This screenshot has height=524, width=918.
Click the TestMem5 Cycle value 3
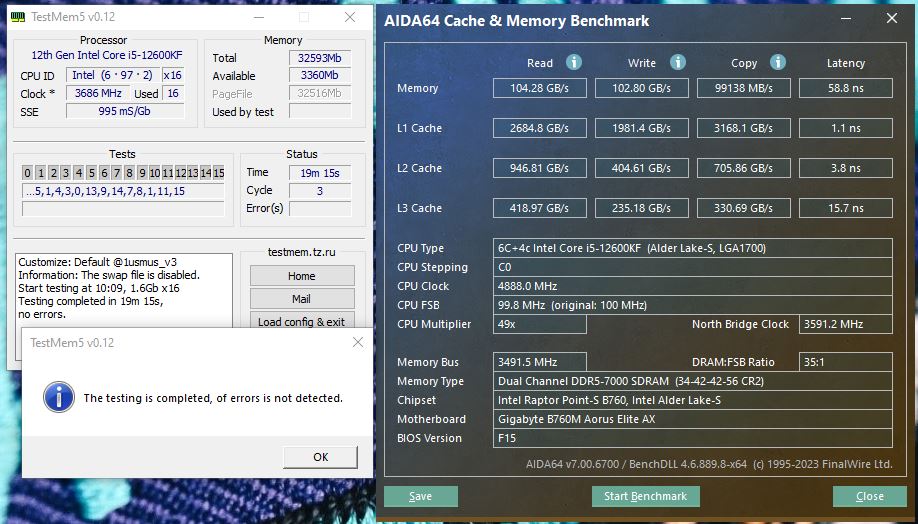coord(320,191)
